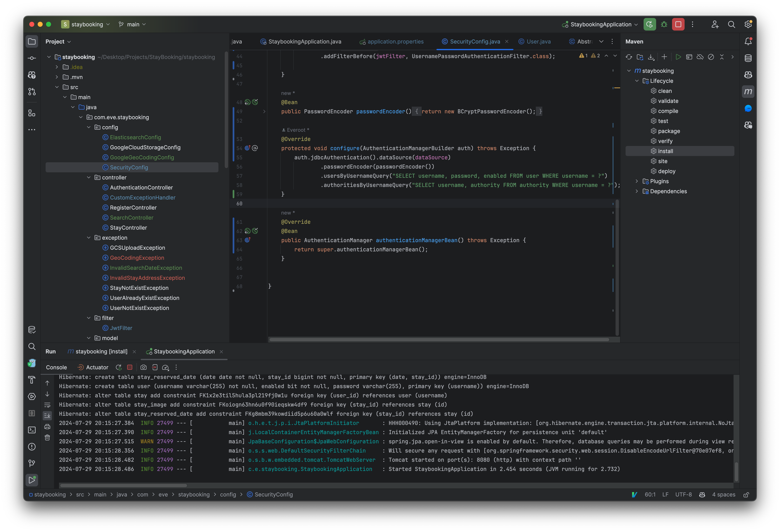Open the main branch dropdown
780x532 pixels.
tap(133, 24)
